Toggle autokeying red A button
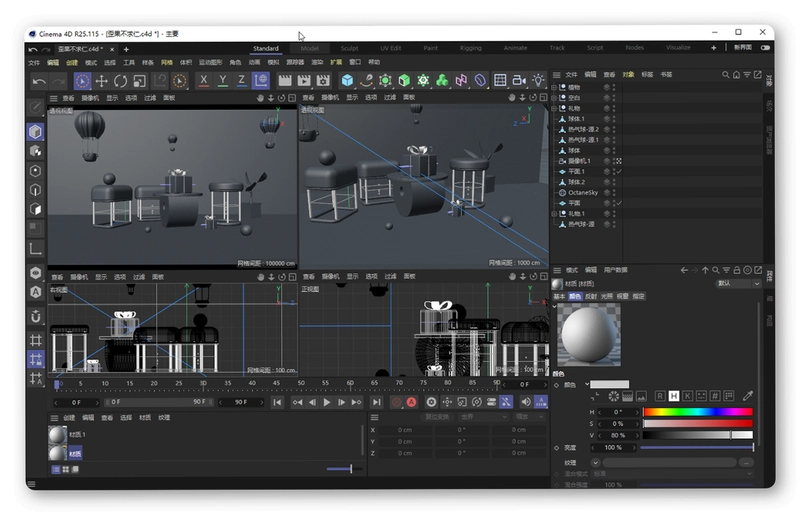This screenshot has height=515, width=800. click(411, 402)
